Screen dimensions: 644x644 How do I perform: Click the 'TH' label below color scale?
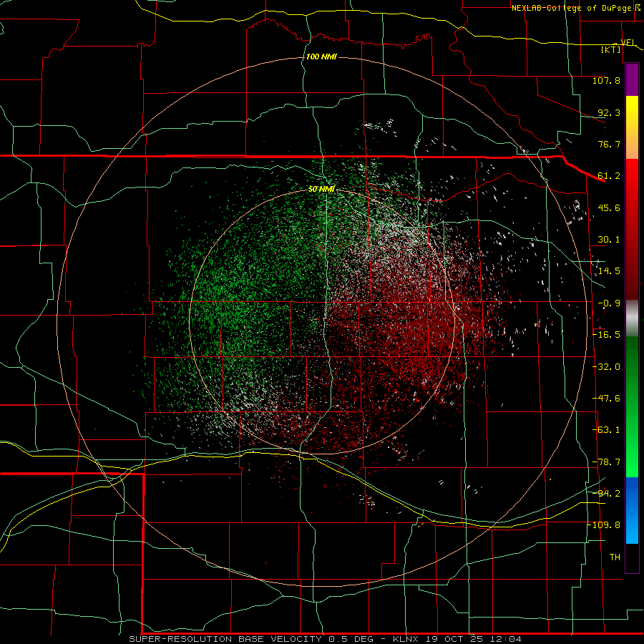pos(615,557)
